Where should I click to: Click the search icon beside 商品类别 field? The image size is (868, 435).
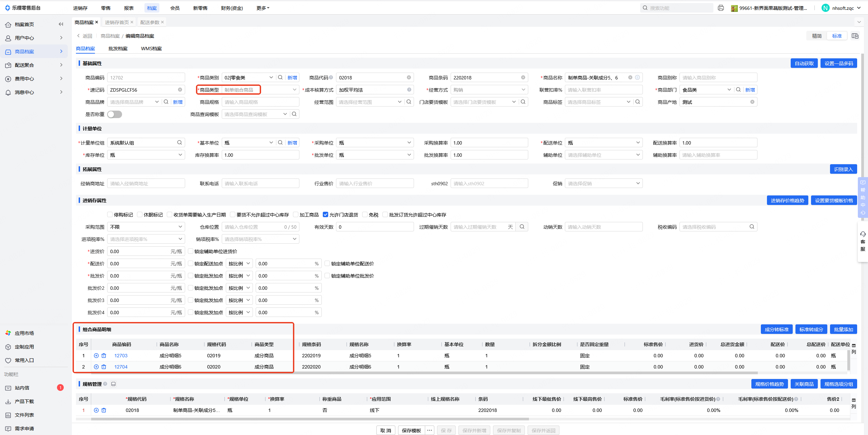coord(280,77)
